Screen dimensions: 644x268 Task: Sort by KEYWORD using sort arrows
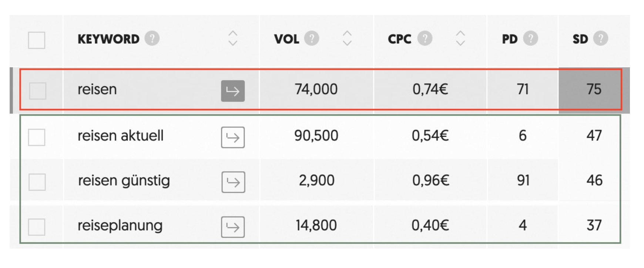233,38
